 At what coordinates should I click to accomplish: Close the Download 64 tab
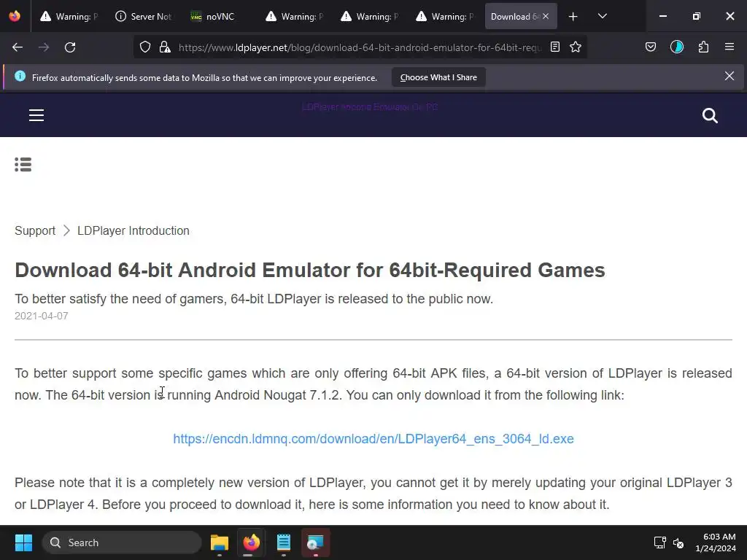546,16
